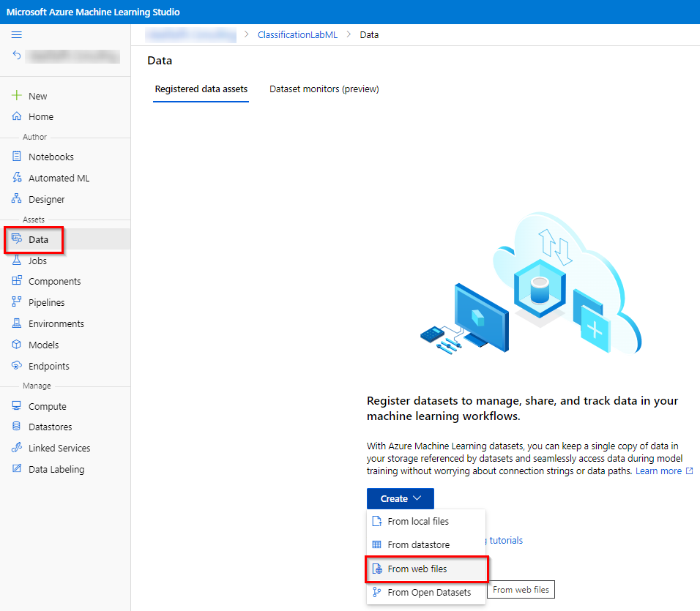
Task: Open the Learn more link
Action: 658,471
